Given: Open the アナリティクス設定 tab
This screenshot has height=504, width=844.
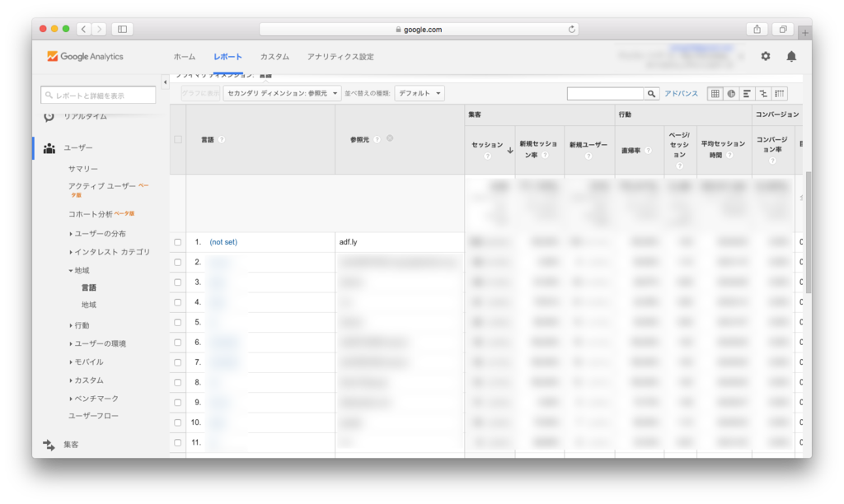Looking at the screenshot, I should pyautogui.click(x=340, y=57).
